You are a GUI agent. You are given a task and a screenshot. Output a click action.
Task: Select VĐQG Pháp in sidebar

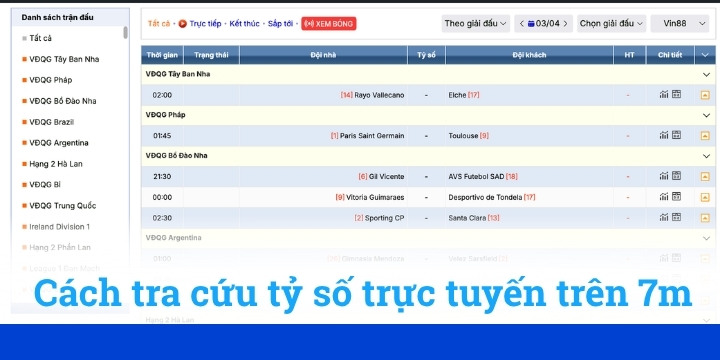[51, 80]
